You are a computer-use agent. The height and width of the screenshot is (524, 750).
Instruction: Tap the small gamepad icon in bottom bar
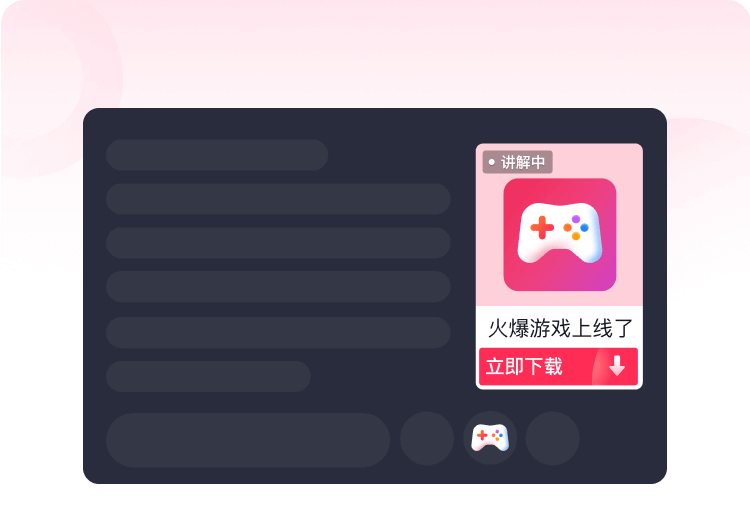[490, 437]
